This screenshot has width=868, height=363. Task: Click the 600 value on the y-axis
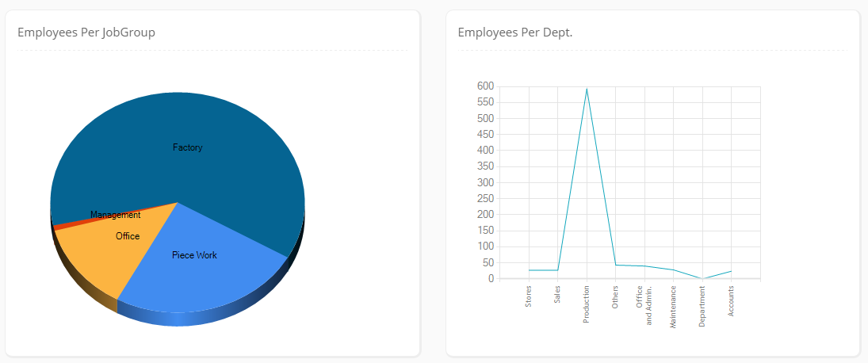[486, 86]
